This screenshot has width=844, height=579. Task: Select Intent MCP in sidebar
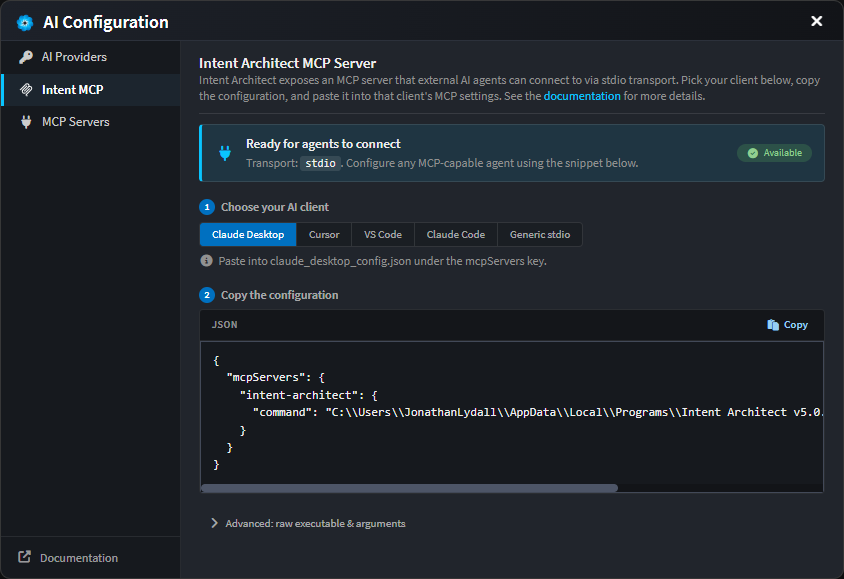90,90
